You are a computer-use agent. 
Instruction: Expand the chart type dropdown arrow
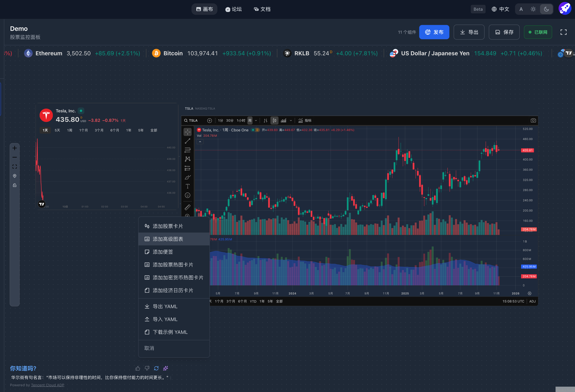pyautogui.click(x=291, y=120)
